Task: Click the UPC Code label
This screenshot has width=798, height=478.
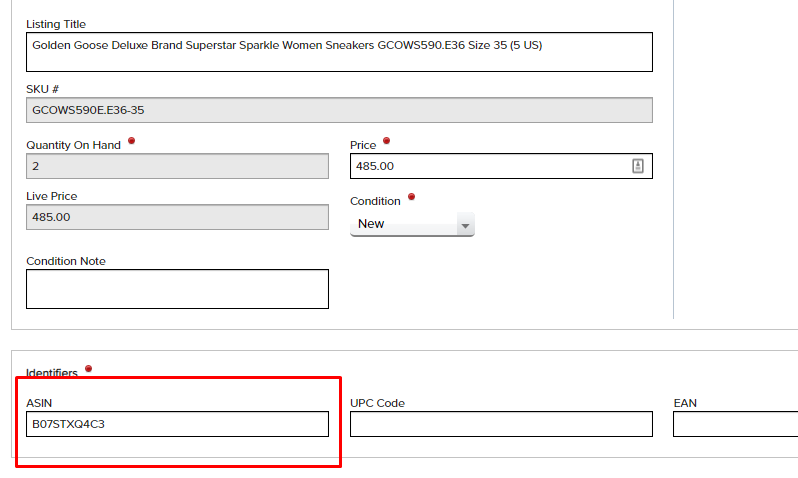Action: 377,403
